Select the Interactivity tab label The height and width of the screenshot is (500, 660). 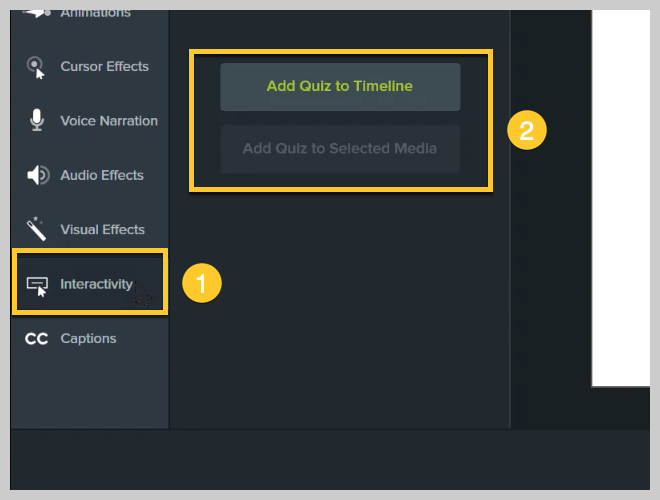tap(96, 284)
